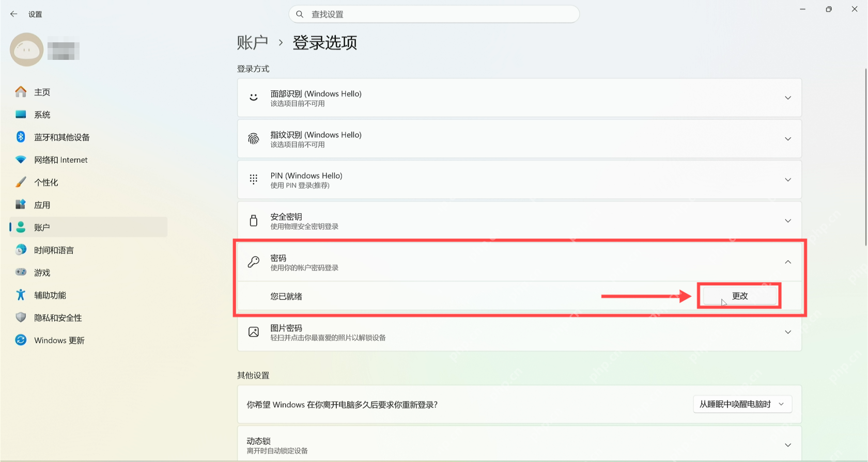Click the user profile avatar picture
Screen dimensions: 868x462
click(x=27, y=50)
